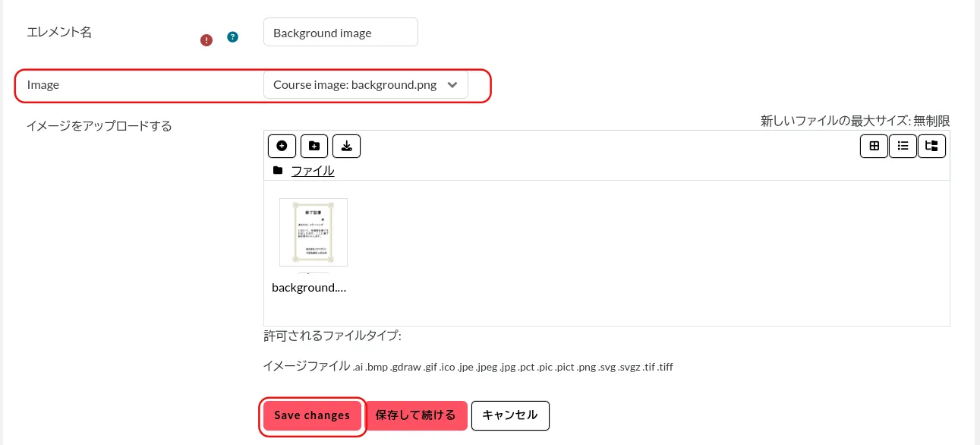Image resolution: width=980 pixels, height=445 pixels.
Task: Focus the エレメント名 text field
Action: pos(340,33)
